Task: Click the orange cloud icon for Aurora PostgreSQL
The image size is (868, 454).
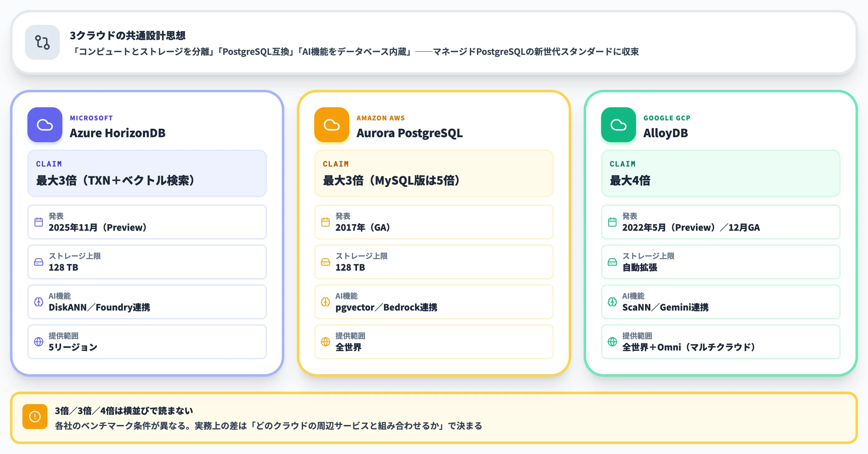Action: pyautogui.click(x=331, y=125)
